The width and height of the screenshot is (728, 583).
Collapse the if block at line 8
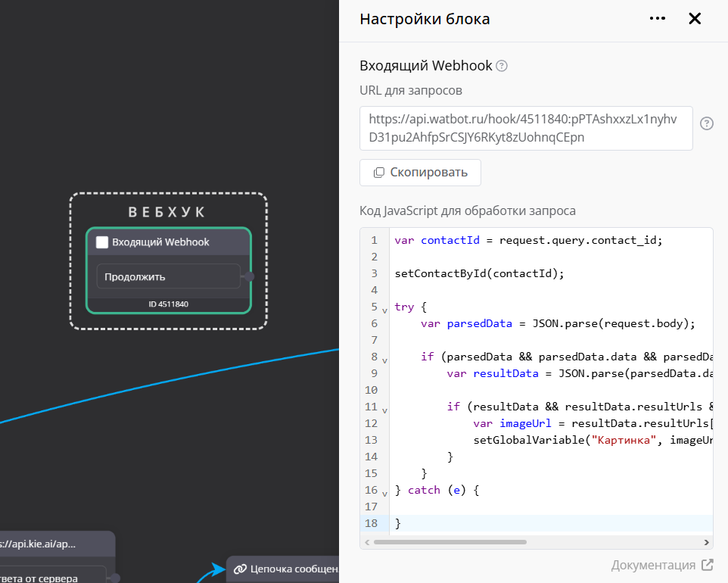(x=384, y=360)
